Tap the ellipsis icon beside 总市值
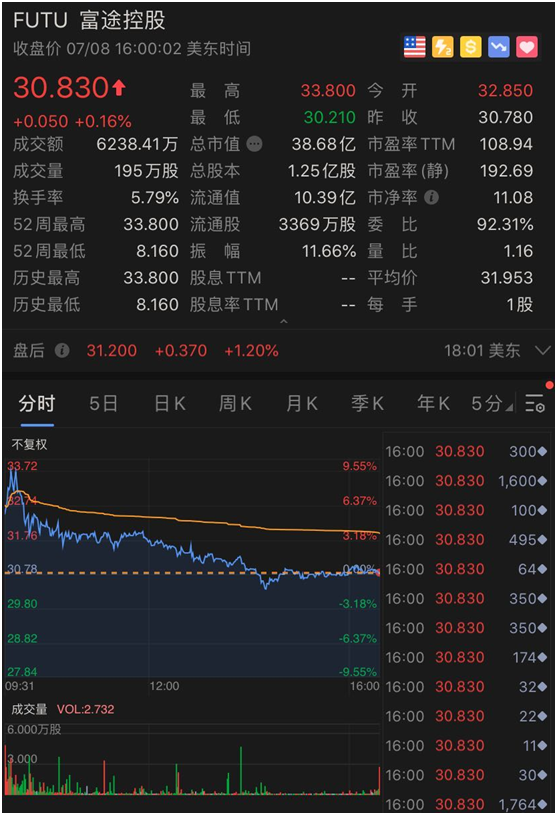Viewport: 557px width, 815px height. click(254, 143)
